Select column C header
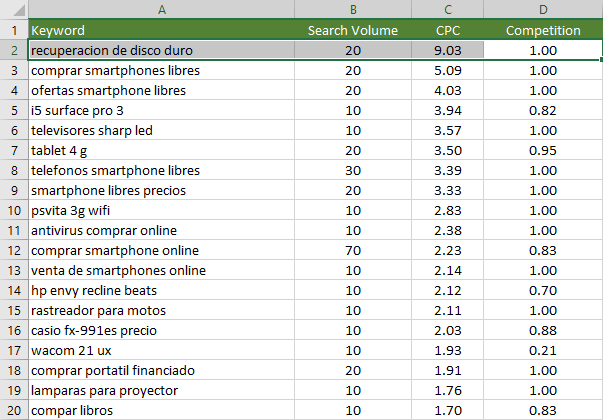This screenshot has height=420, width=603. [448, 9]
